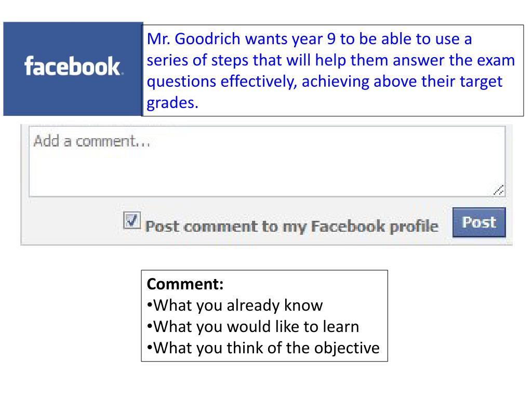Click the checkmark inside the profile checkbox
The image size is (532, 399).
131,220
